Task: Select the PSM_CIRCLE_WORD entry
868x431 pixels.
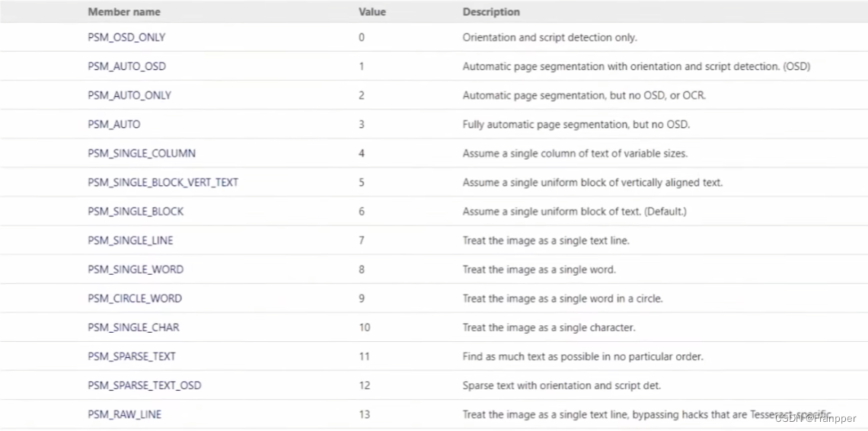Action: pos(135,298)
